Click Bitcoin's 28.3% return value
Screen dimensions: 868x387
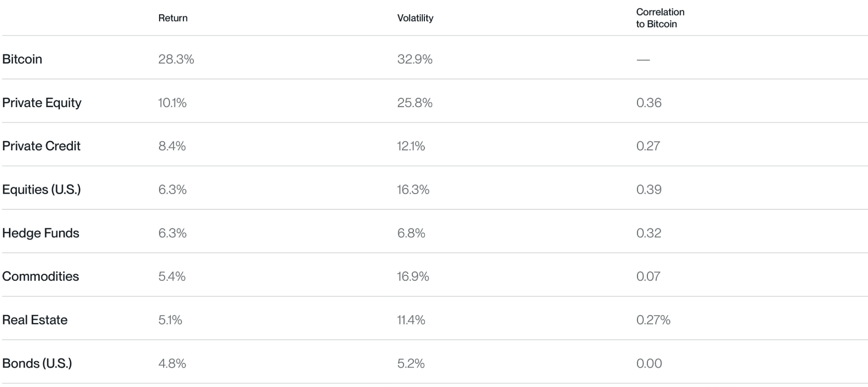tap(176, 59)
